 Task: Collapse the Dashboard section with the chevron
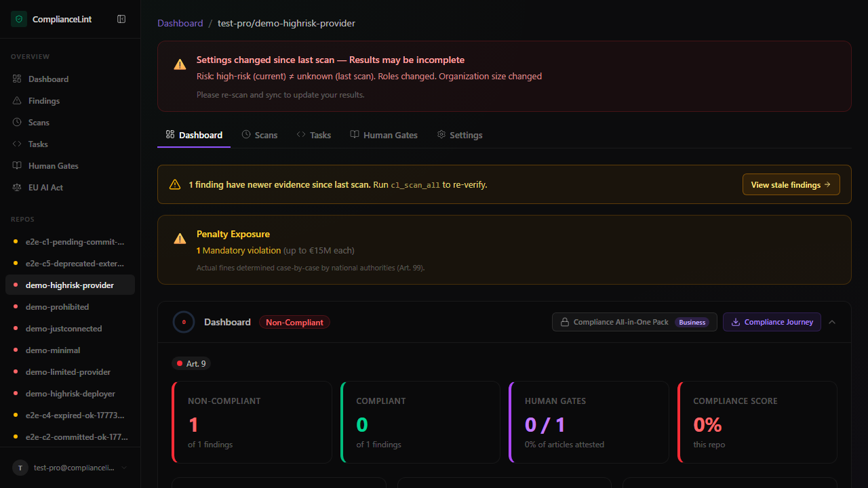(832, 322)
